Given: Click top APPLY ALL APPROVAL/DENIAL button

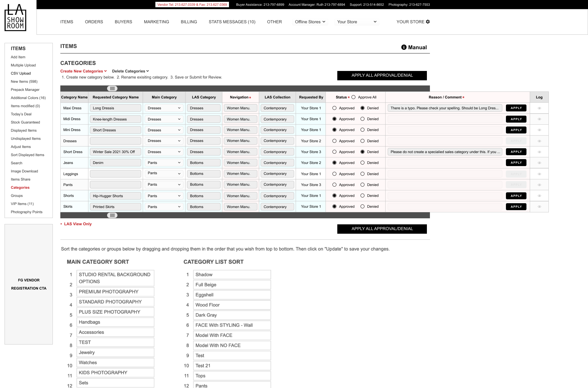Looking at the screenshot, I should pos(382,75).
